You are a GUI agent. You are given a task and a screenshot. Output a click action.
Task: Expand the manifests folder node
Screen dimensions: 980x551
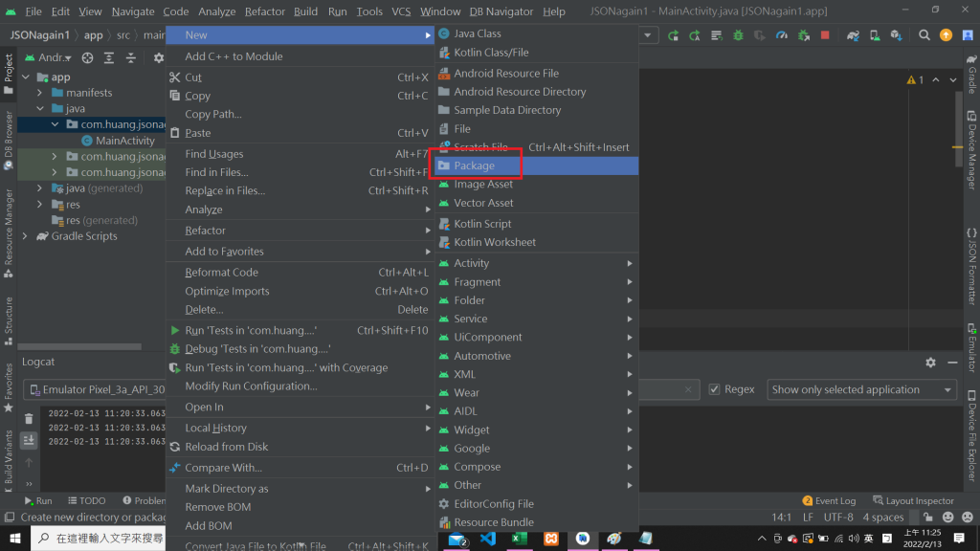[x=40, y=93]
